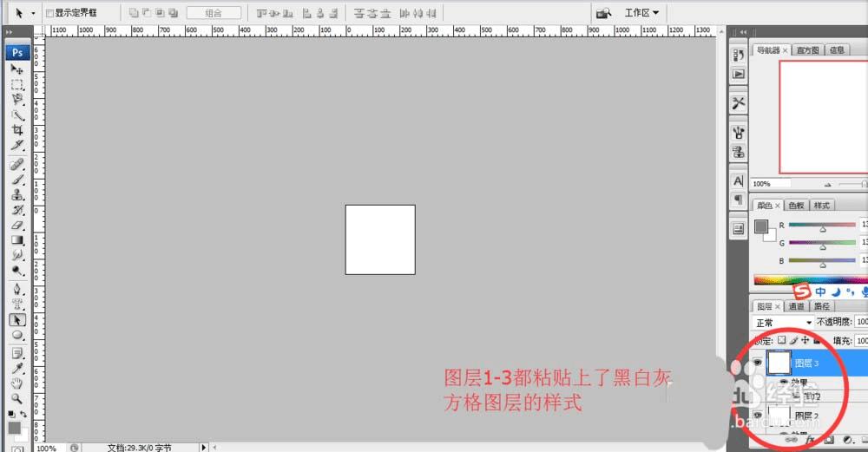Click the 组合 combine button

214,13
